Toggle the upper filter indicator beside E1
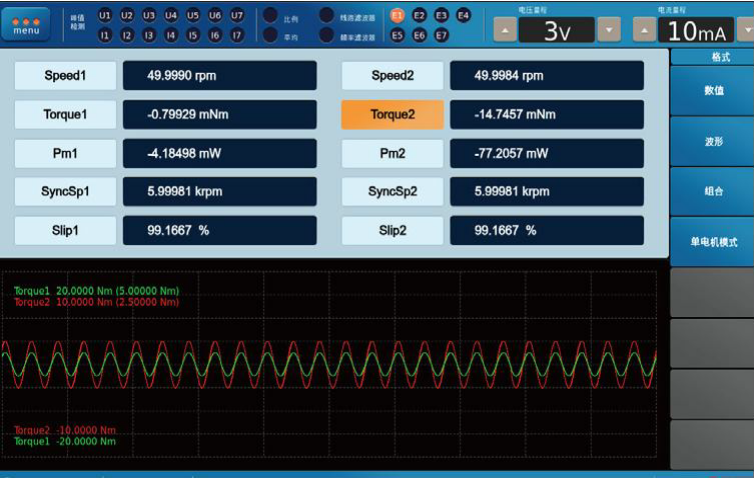Viewport: 755px width, 479px height. click(x=326, y=15)
